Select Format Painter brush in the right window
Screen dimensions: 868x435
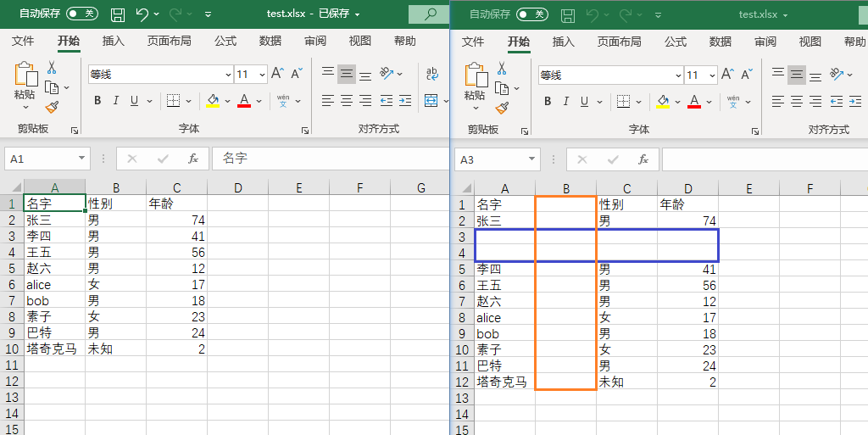tap(502, 108)
